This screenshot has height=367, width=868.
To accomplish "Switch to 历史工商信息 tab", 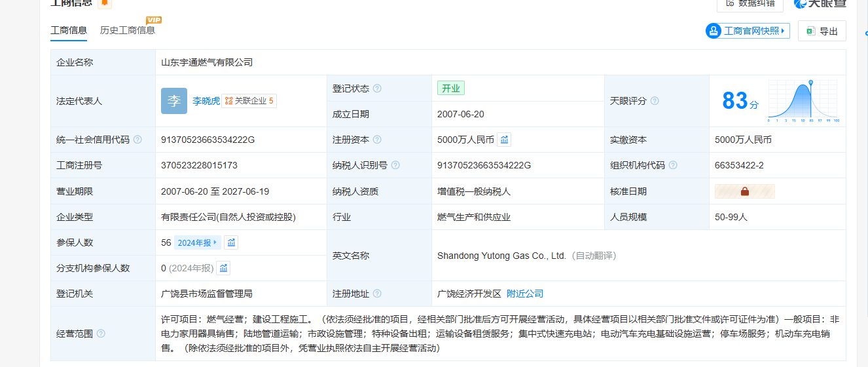I will (x=128, y=30).
